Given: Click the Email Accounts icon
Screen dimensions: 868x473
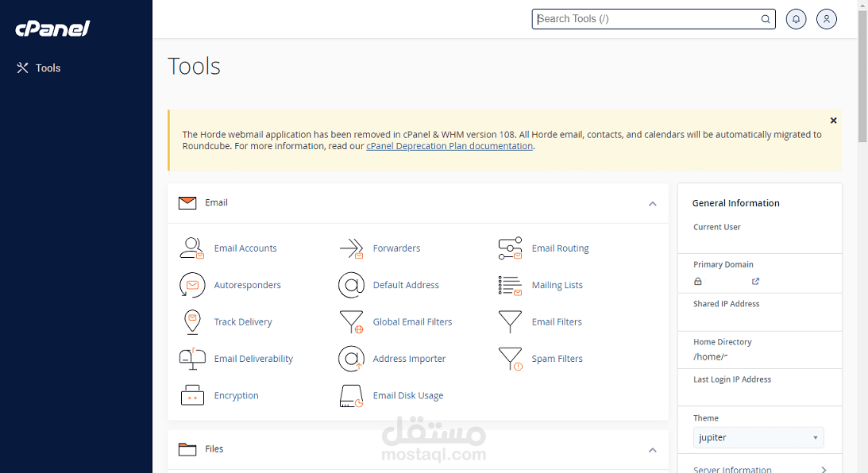Looking at the screenshot, I should coord(192,248).
